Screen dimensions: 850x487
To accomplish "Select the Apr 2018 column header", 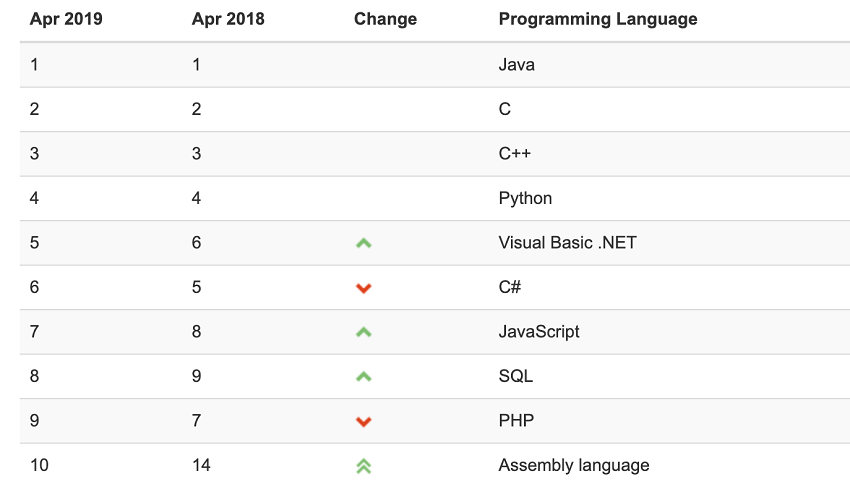I will click(x=228, y=19).
